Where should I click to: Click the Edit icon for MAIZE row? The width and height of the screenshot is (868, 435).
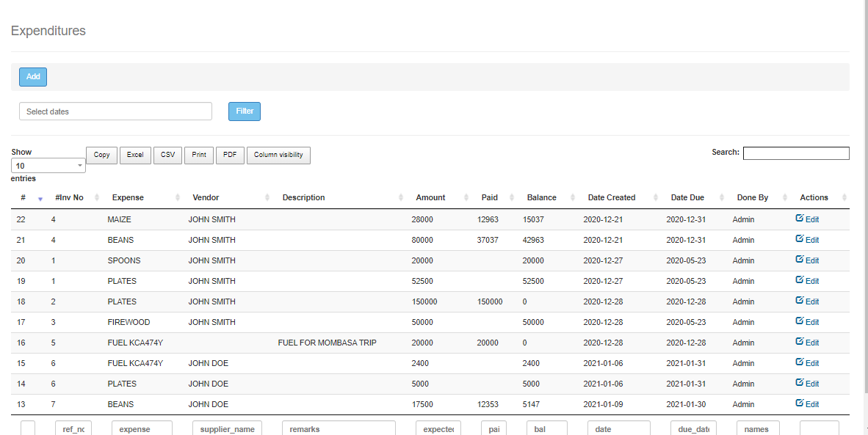806,219
